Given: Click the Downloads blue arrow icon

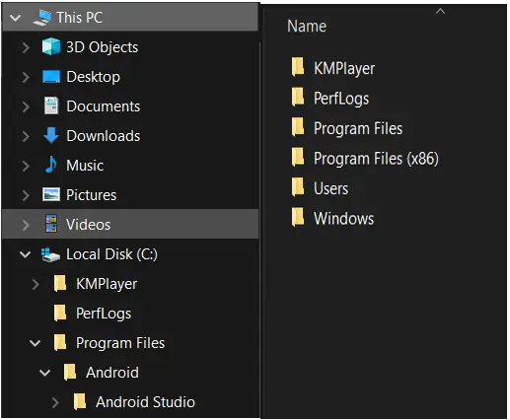Looking at the screenshot, I should pos(51,135).
